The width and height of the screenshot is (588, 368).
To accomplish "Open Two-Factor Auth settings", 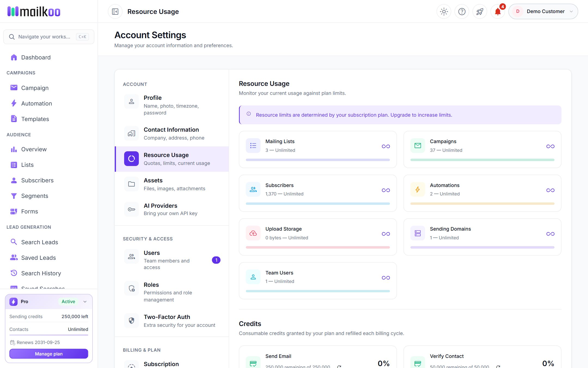I will pos(172,321).
